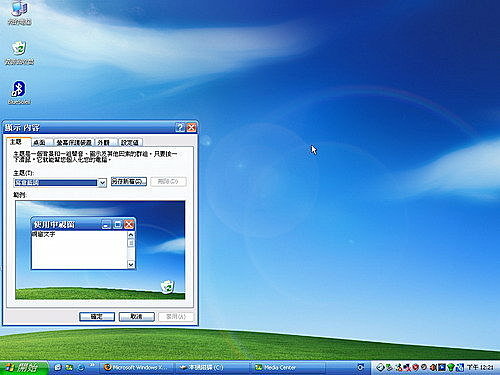Launch Internet Explorer from the quick launch bar
500x375 pixels.
[81, 368]
